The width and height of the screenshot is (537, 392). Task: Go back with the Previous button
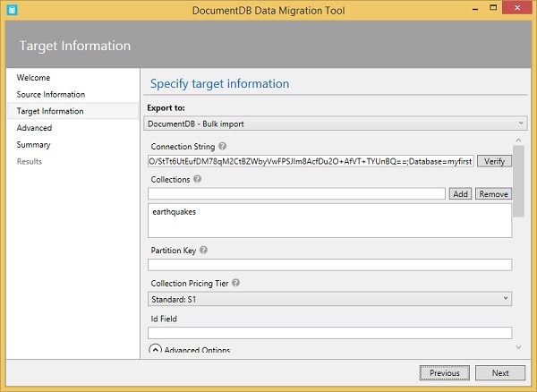(x=444, y=373)
